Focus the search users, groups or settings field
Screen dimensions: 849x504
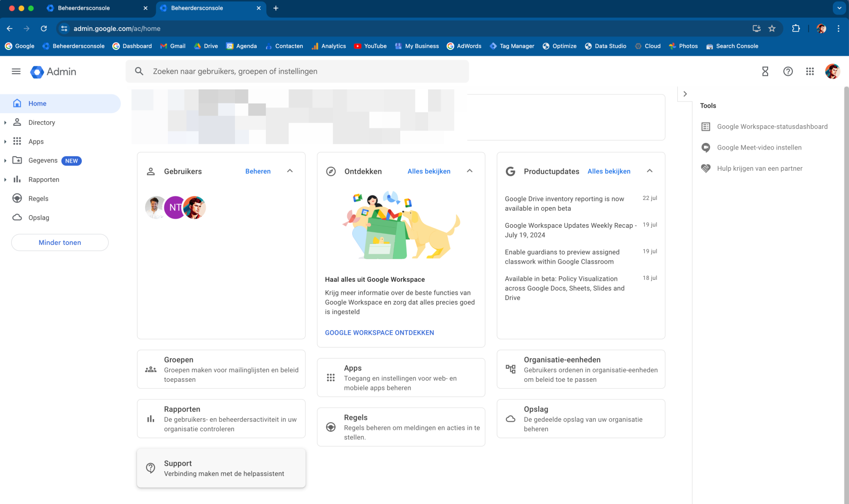coord(297,71)
